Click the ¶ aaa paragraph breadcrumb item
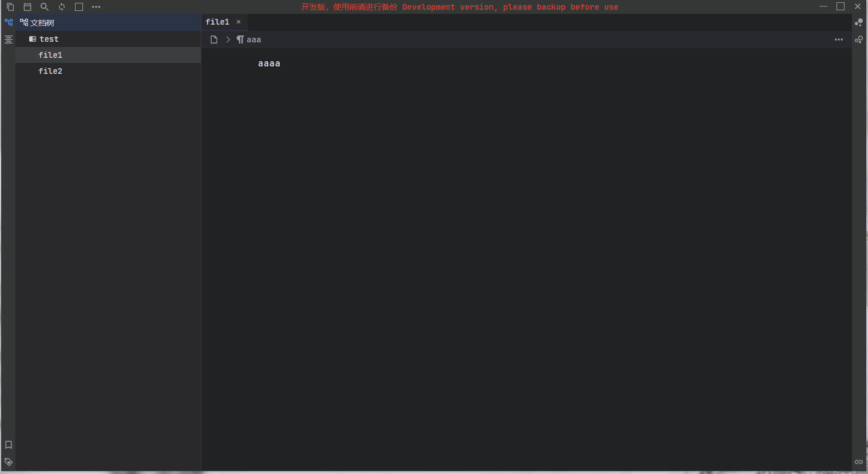 [249, 39]
